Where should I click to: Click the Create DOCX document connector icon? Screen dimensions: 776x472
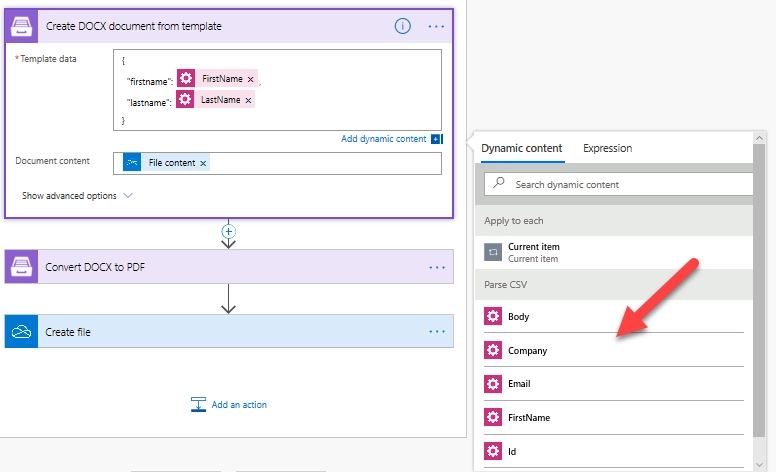21,26
